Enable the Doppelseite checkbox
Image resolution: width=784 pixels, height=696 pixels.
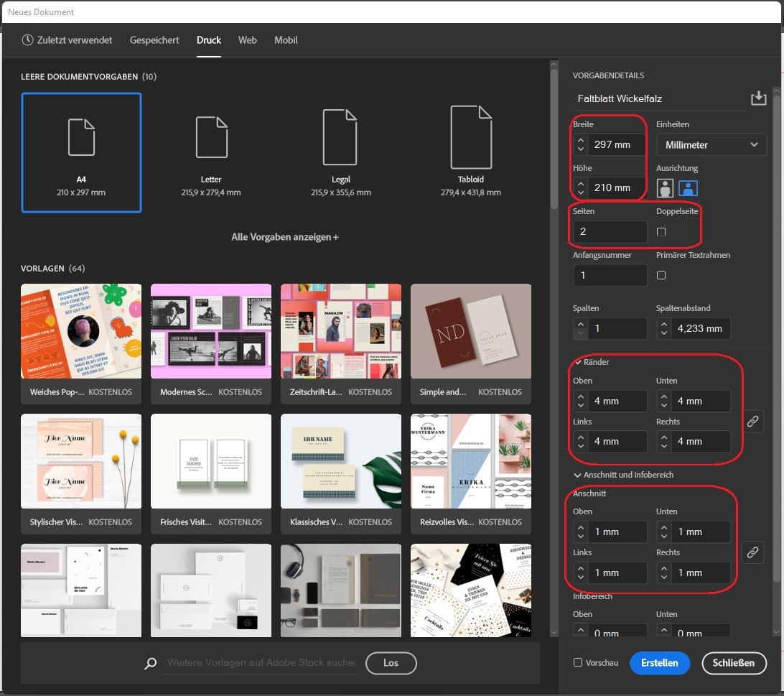point(661,232)
